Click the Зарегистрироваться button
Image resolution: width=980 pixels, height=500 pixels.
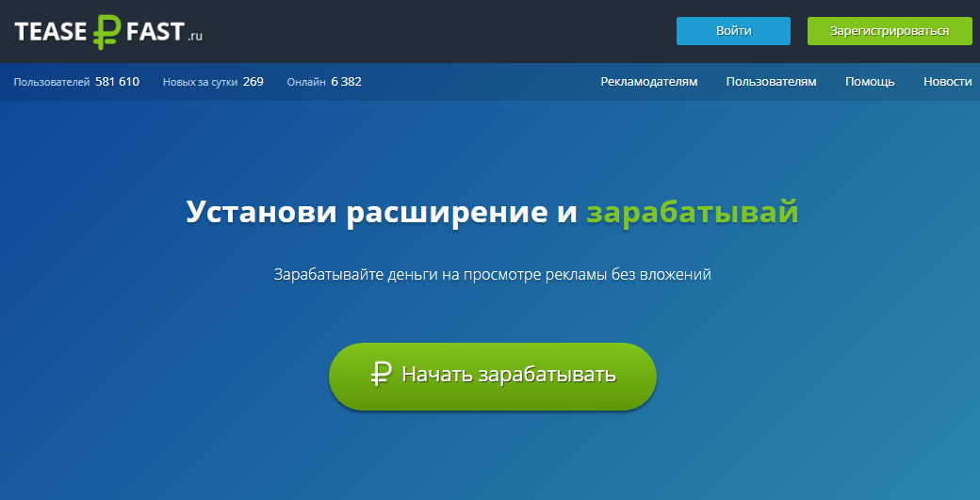pos(890,31)
